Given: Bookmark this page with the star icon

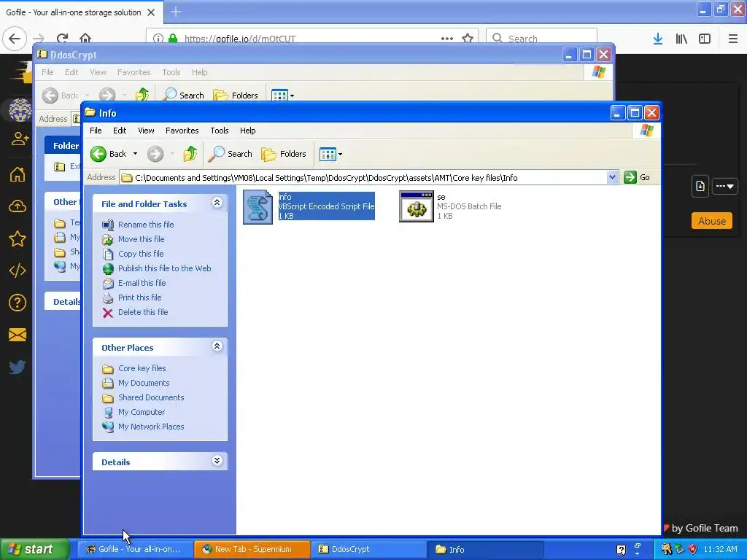Looking at the screenshot, I should (468, 39).
